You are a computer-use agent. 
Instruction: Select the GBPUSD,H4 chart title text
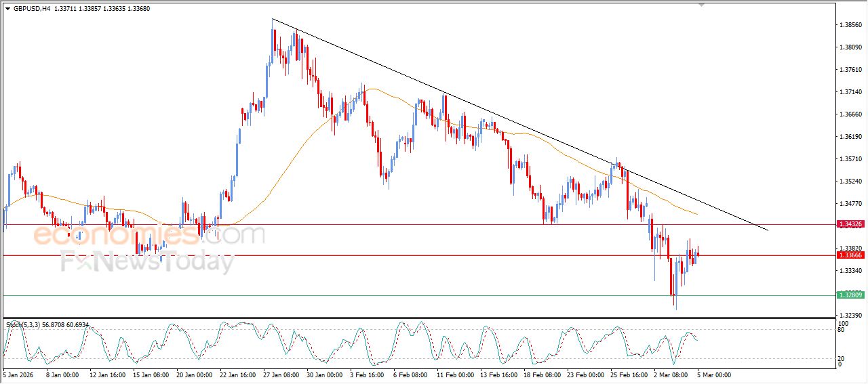[x=32, y=9]
